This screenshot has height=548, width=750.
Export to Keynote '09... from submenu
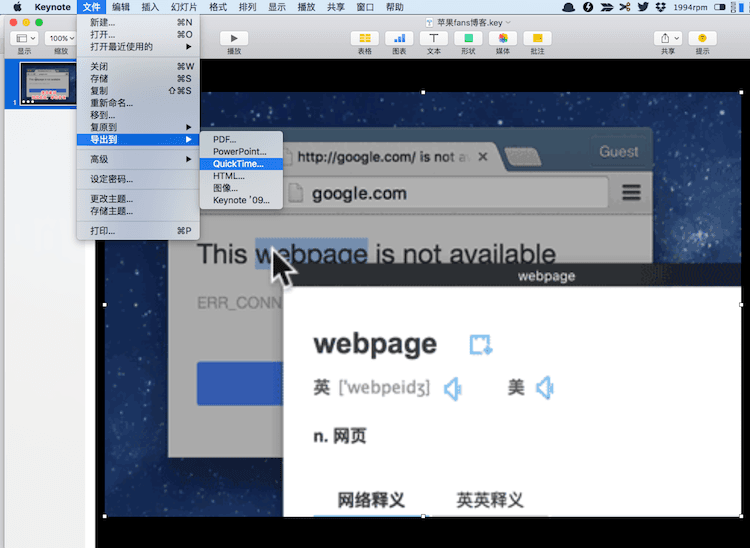tap(242, 200)
